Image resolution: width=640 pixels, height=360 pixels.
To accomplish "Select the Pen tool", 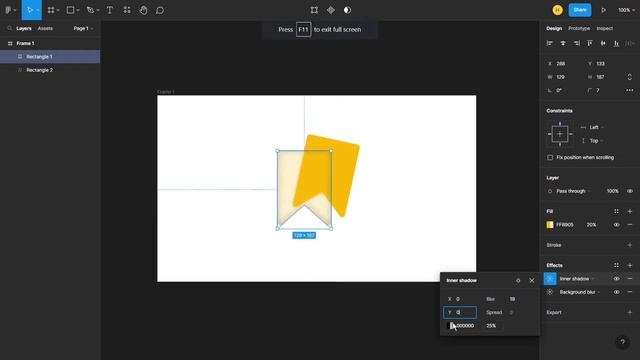I will tap(90, 10).
